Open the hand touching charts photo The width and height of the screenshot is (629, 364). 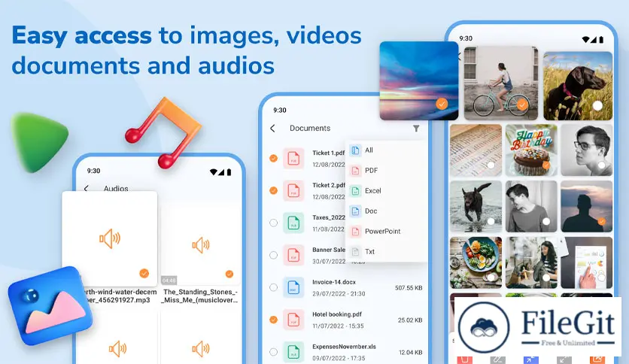click(586, 262)
